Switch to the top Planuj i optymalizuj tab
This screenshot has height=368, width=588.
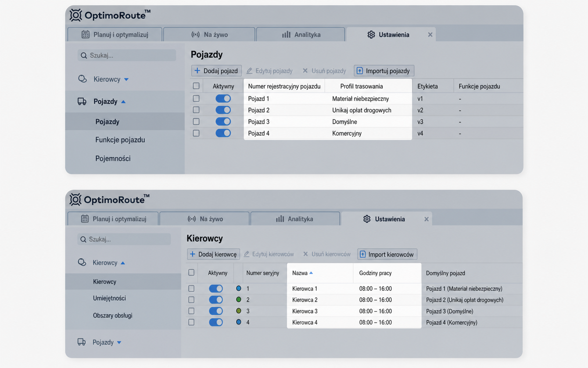click(115, 35)
